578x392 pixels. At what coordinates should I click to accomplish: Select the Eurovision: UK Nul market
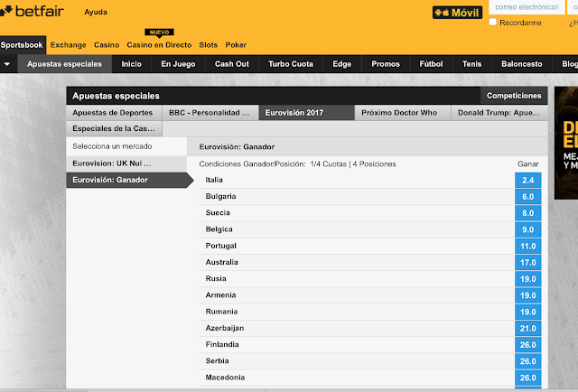[125, 163]
